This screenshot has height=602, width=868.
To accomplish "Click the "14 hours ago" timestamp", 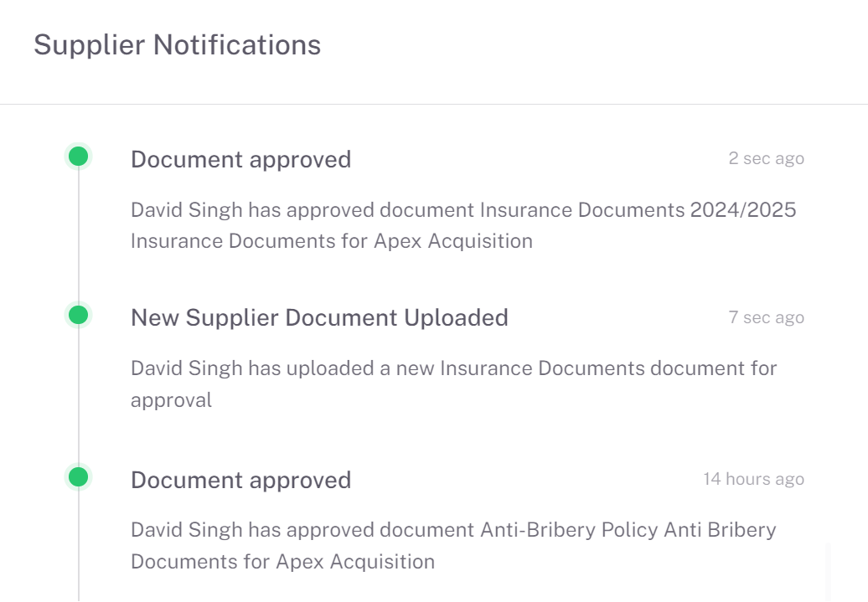I will (x=753, y=479).
